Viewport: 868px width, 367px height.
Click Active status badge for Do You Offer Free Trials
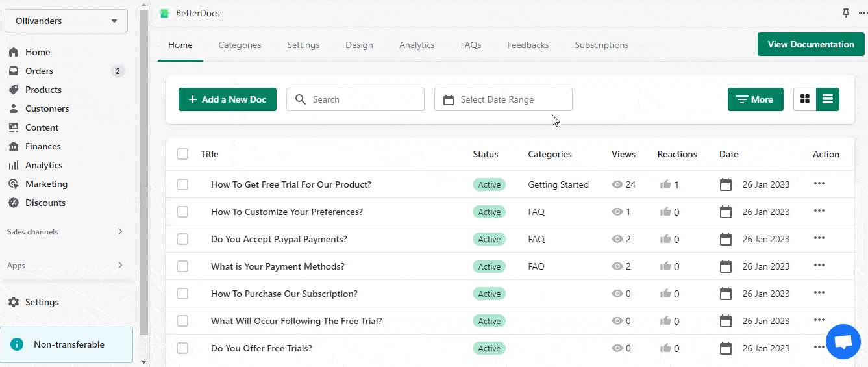(x=489, y=348)
